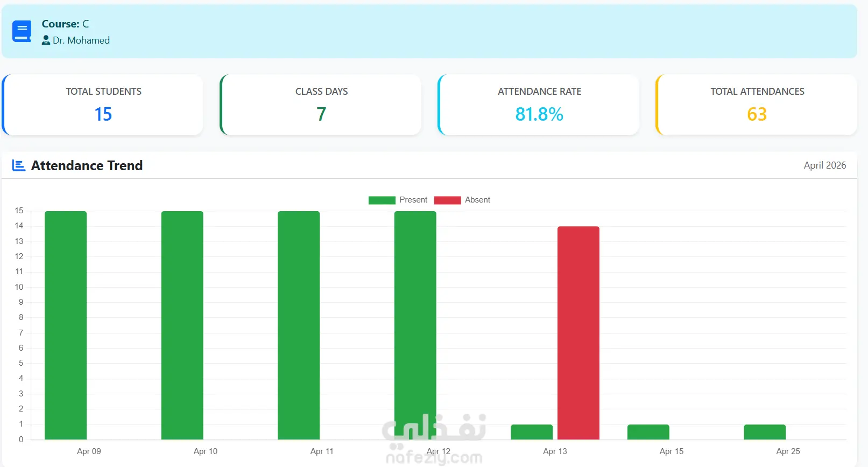Image resolution: width=868 pixels, height=467 pixels.
Task: Click the 'April 2026' month label
Action: click(x=825, y=165)
